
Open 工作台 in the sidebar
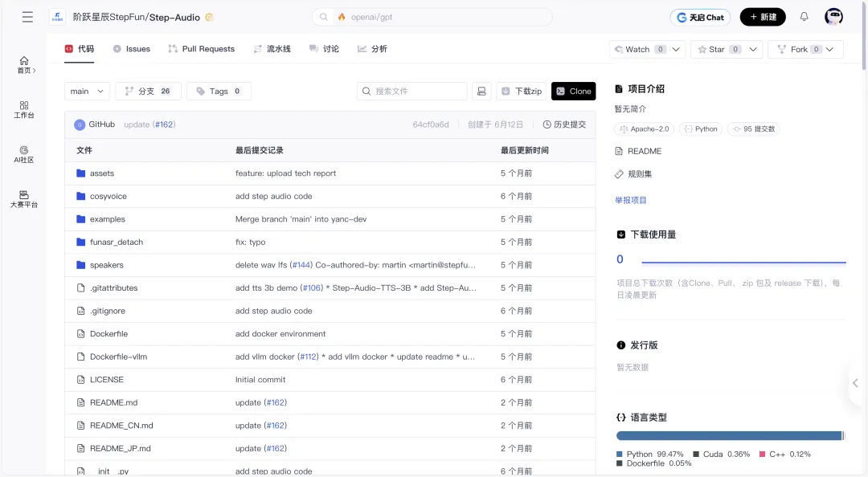pos(24,109)
